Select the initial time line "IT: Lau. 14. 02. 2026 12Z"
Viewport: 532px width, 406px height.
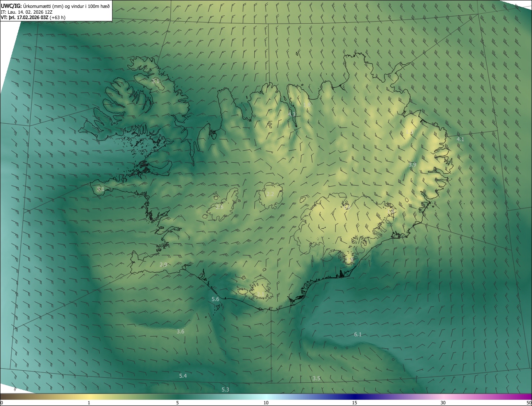(26, 12)
